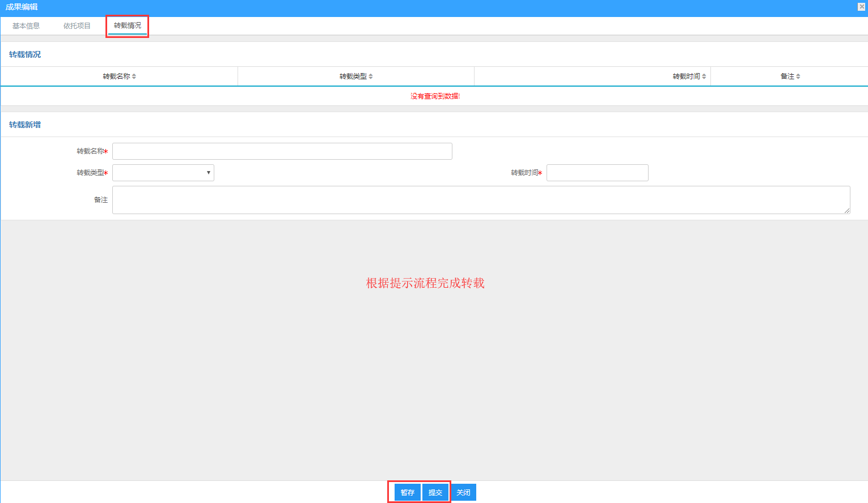This screenshot has height=503, width=868.
Task: Grab the 备注 textarea resize handle
Action: click(847, 211)
